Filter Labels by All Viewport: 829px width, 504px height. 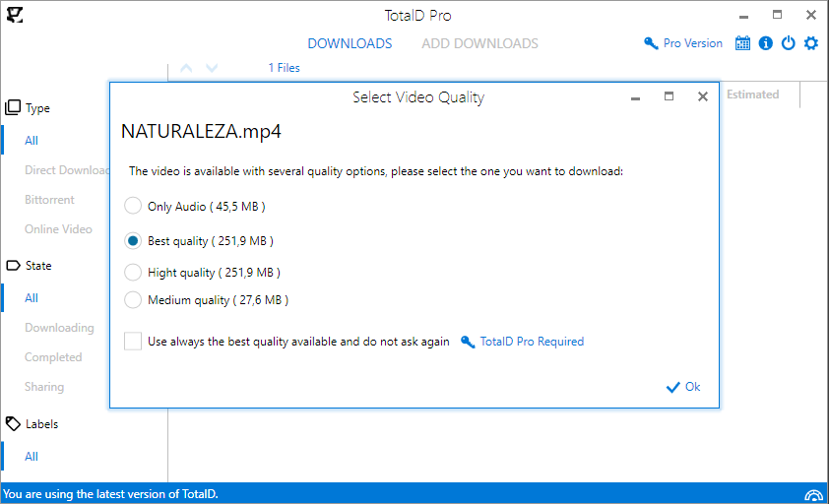(x=32, y=457)
